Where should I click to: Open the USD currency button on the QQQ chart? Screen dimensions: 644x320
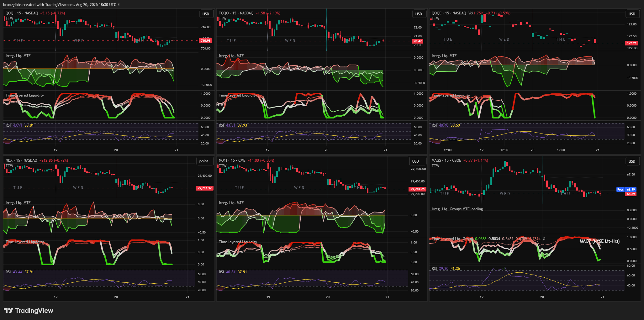point(206,14)
